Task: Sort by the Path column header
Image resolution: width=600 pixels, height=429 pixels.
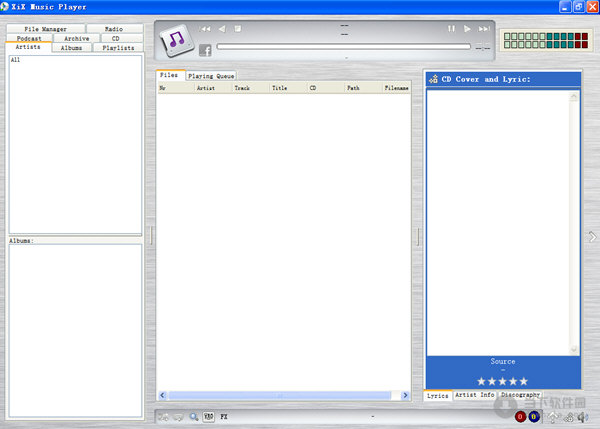Action: pos(364,88)
